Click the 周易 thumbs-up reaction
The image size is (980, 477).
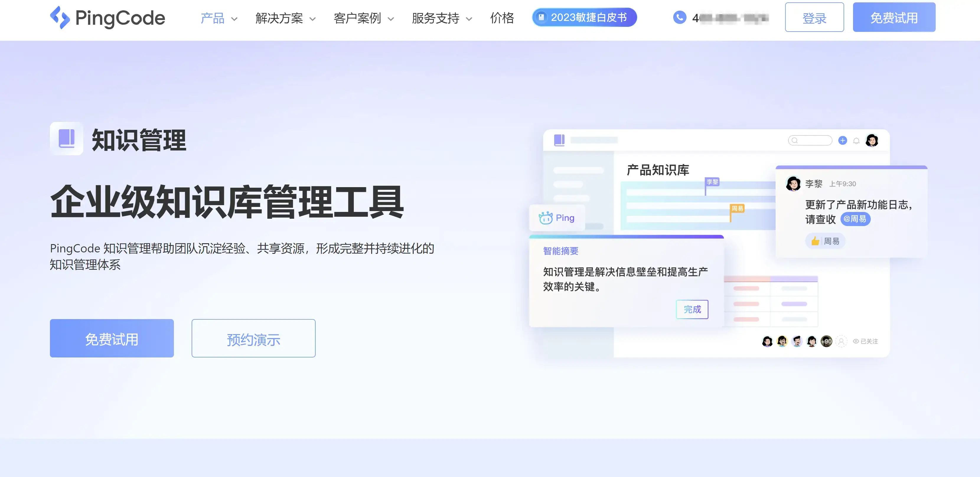point(825,241)
